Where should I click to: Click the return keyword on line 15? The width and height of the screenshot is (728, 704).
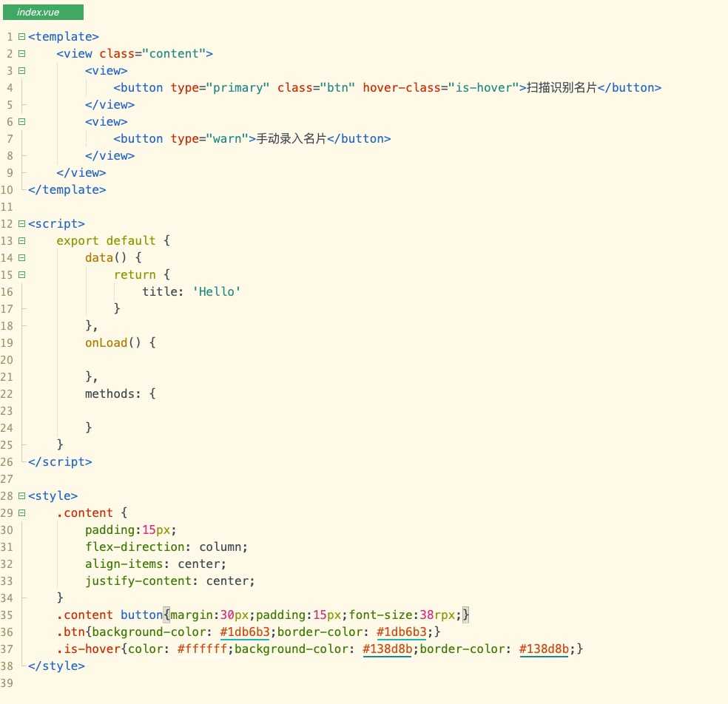point(135,275)
